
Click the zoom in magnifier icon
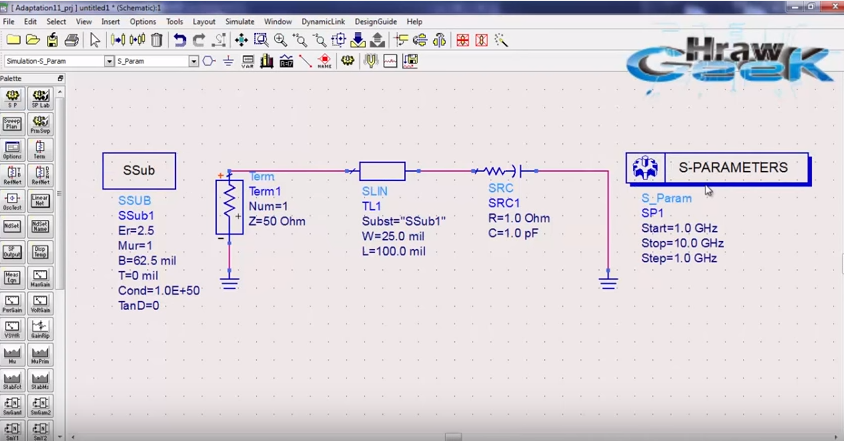[x=280, y=40]
